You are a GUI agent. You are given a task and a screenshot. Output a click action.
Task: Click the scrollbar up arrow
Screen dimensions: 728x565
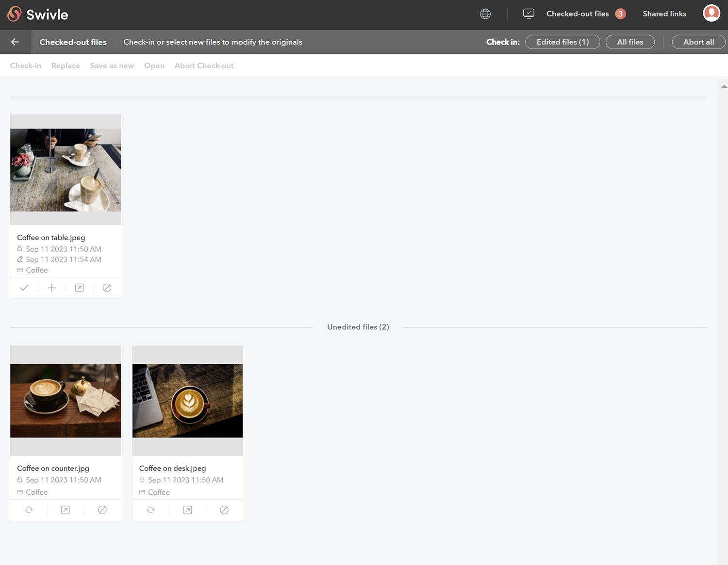[x=724, y=86]
